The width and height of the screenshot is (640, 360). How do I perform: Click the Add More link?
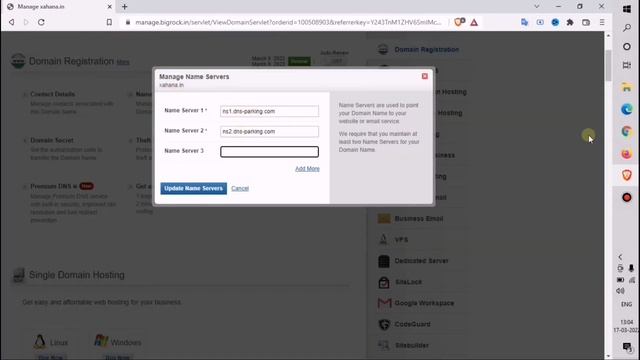click(x=307, y=169)
